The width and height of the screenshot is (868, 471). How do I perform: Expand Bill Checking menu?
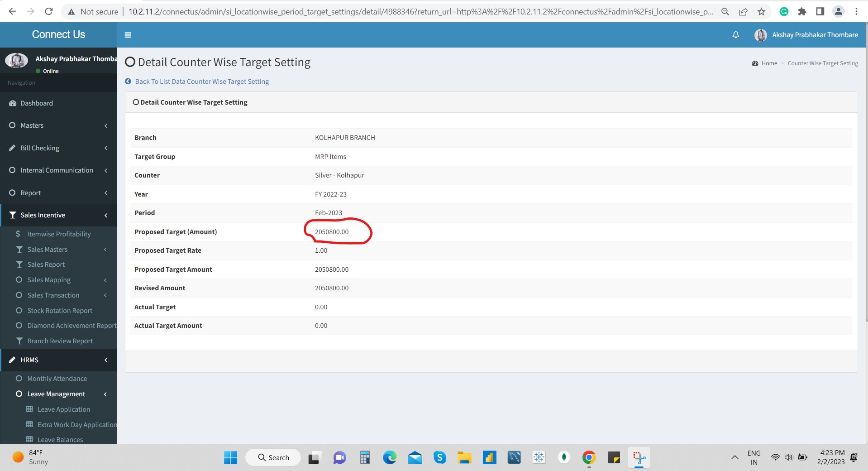point(58,148)
